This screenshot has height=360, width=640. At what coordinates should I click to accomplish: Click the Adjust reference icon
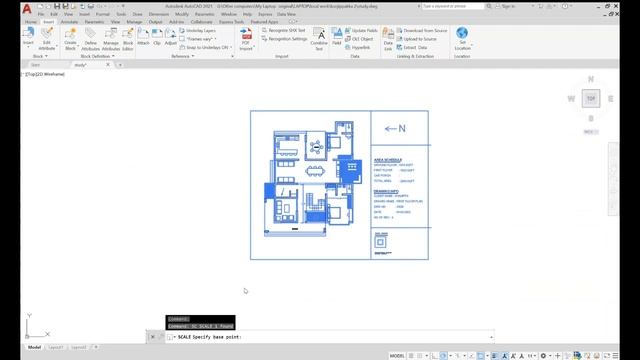click(171, 33)
